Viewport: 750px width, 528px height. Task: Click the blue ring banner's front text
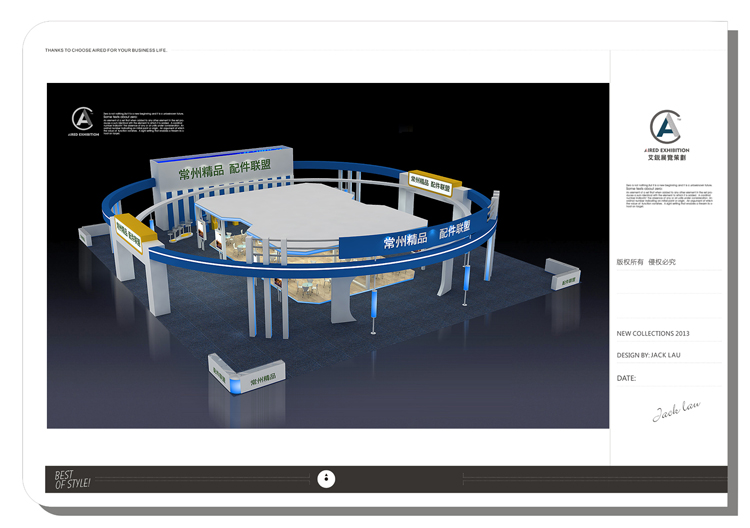pos(427,237)
